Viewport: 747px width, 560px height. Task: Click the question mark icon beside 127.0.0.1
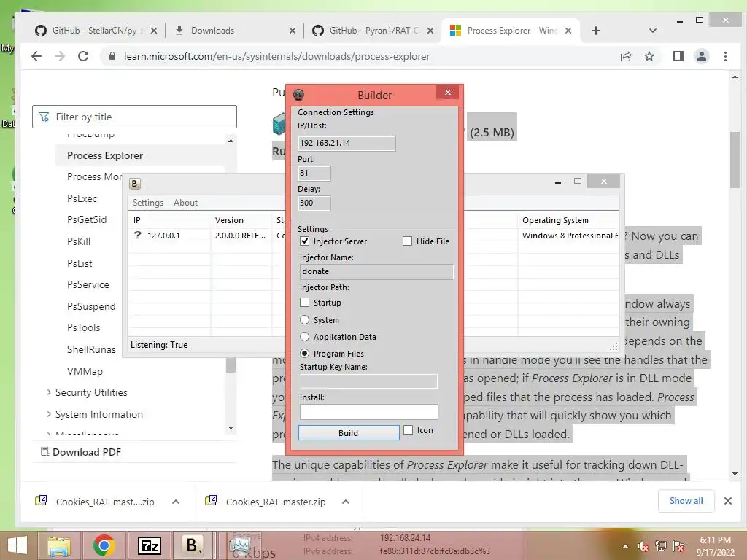(138, 235)
